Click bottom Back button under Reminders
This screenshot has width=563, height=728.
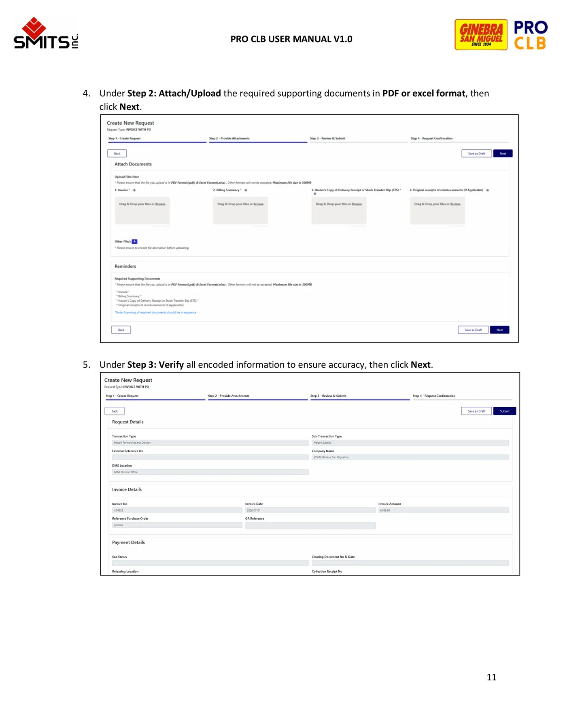pos(121,330)
